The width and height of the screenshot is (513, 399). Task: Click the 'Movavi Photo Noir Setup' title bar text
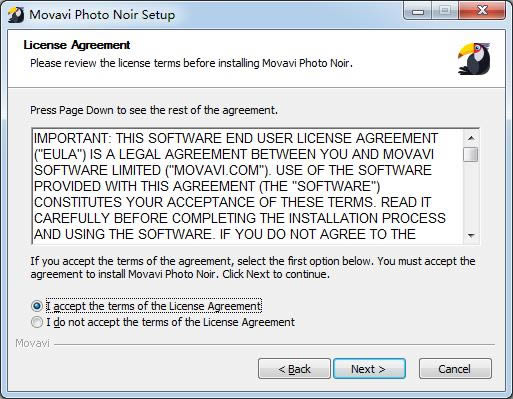click(102, 15)
